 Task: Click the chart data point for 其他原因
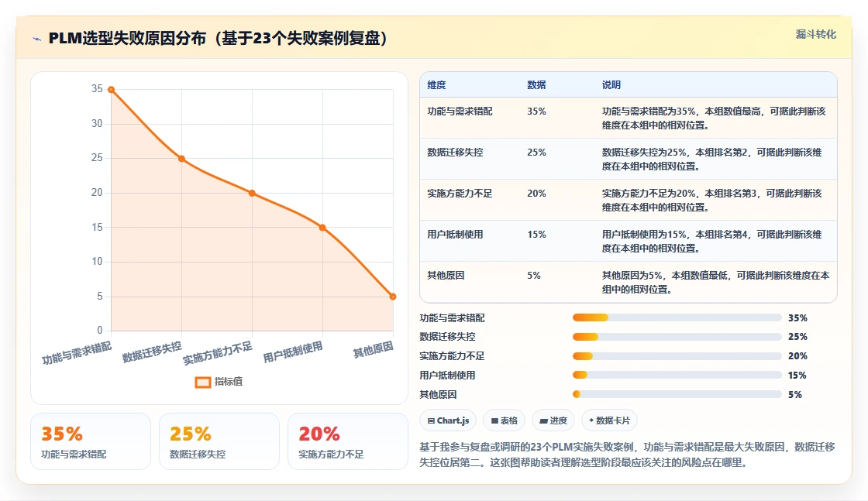393,297
